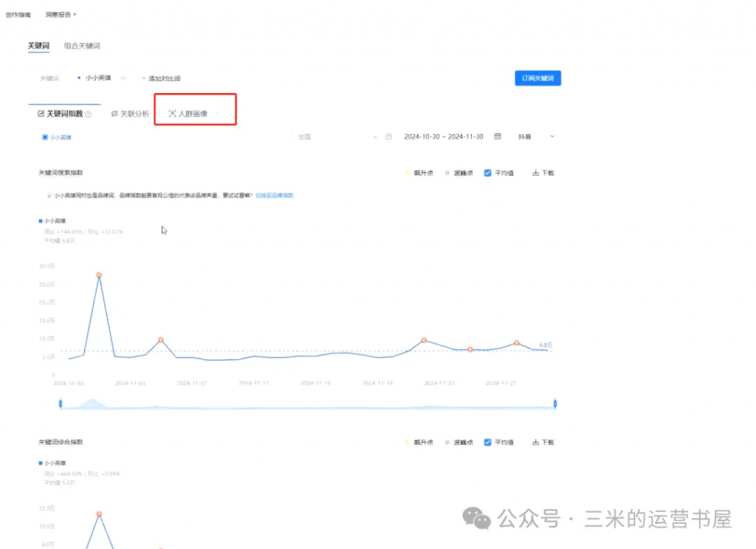
Task: Click the calendar icon beside the date range
Action: pyautogui.click(x=498, y=137)
